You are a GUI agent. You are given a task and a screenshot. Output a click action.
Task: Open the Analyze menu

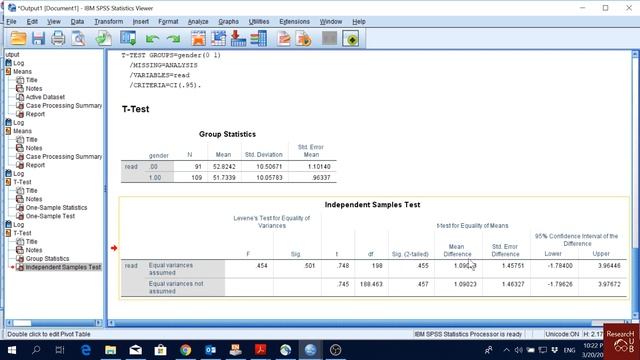(198, 22)
